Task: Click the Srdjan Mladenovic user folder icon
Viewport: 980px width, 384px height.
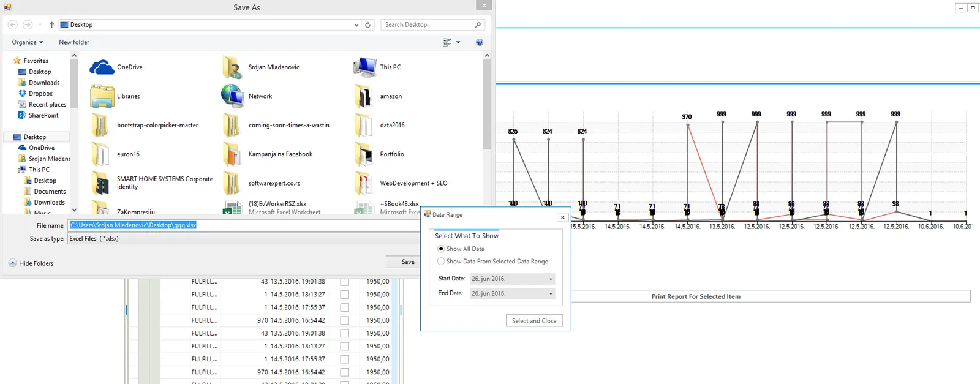Action: coord(233,67)
